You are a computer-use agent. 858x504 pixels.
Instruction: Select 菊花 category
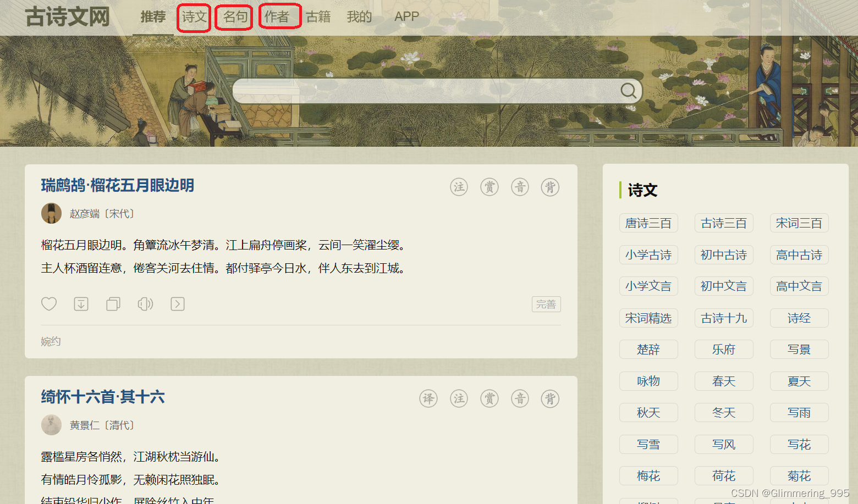point(799,476)
